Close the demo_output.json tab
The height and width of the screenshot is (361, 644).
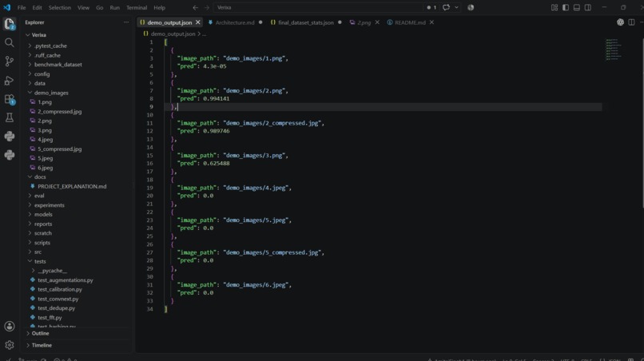pos(198,22)
